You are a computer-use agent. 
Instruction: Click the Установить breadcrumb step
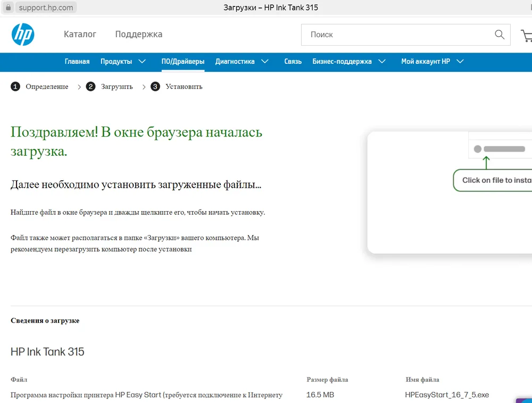pyautogui.click(x=184, y=87)
